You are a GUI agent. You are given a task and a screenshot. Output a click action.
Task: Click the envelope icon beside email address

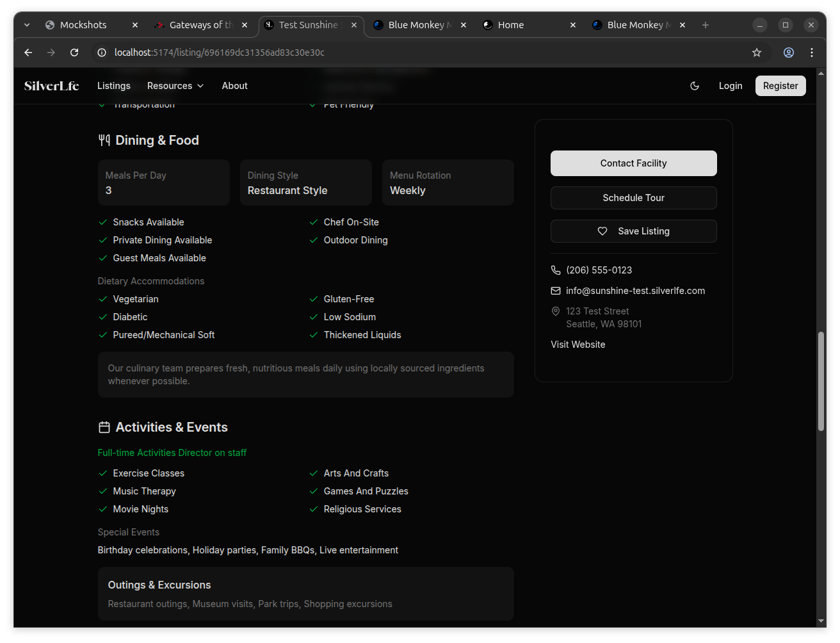coord(556,291)
